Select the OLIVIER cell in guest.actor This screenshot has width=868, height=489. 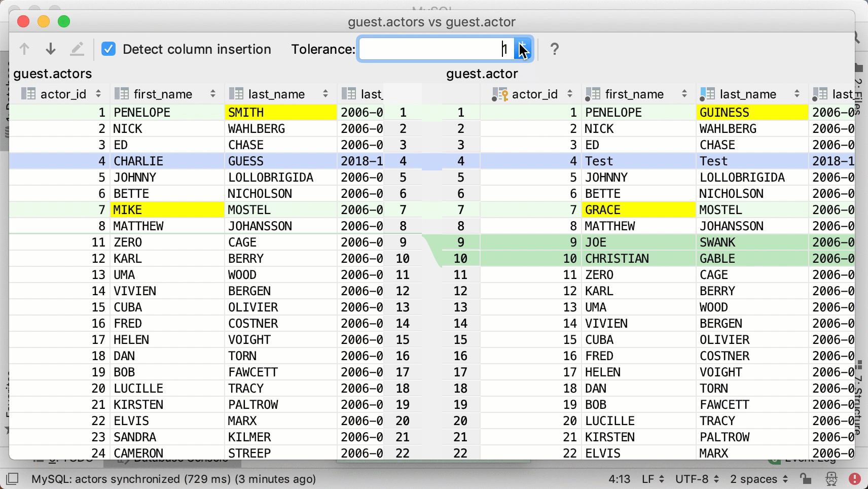click(752, 340)
